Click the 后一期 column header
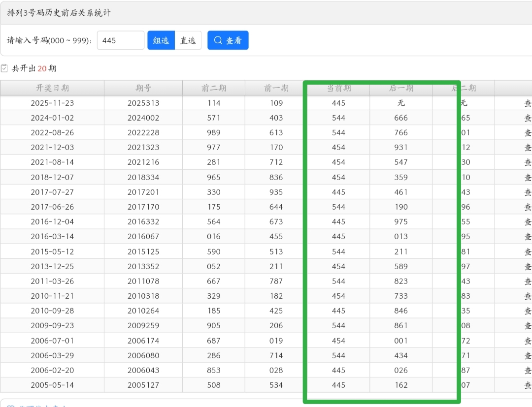This screenshot has height=407, width=532. (x=401, y=88)
